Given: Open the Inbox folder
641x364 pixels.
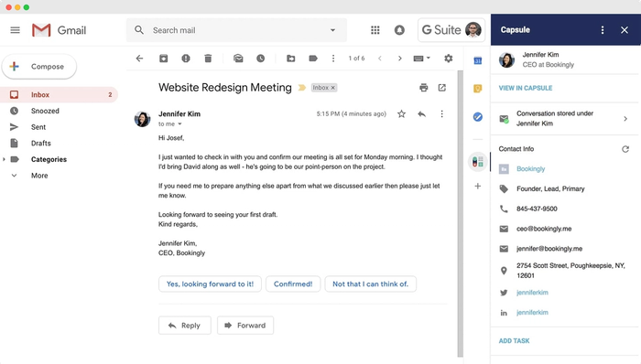Looking at the screenshot, I should point(60,95).
